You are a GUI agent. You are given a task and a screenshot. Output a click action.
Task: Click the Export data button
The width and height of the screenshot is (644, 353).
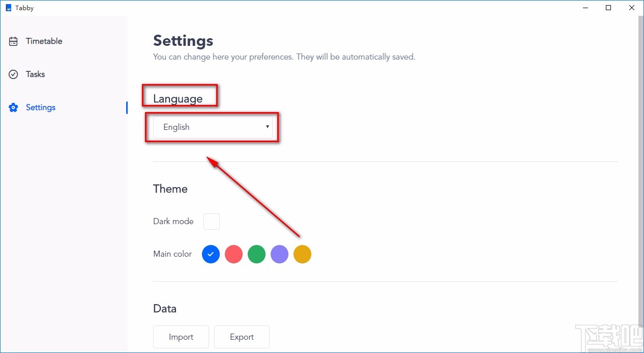242,337
